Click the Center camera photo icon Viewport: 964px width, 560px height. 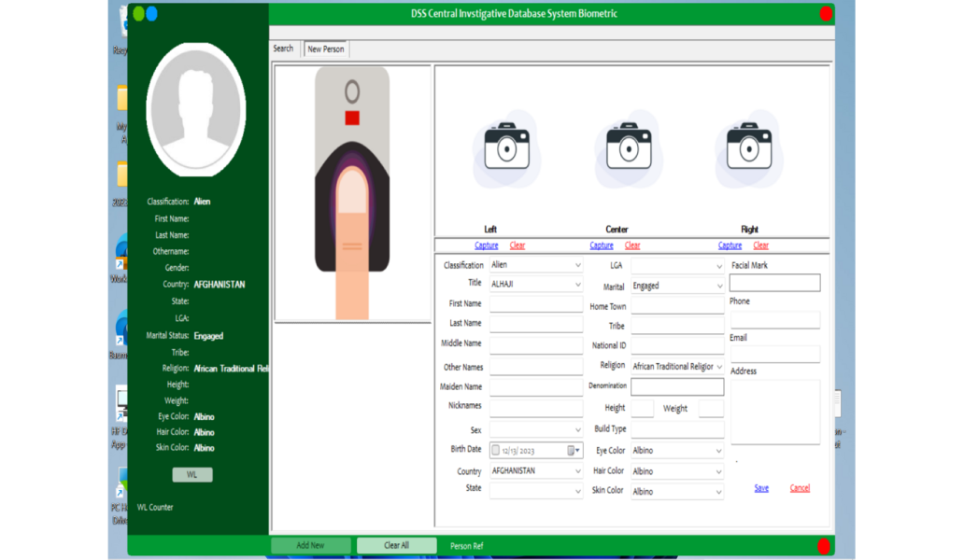[629, 147]
